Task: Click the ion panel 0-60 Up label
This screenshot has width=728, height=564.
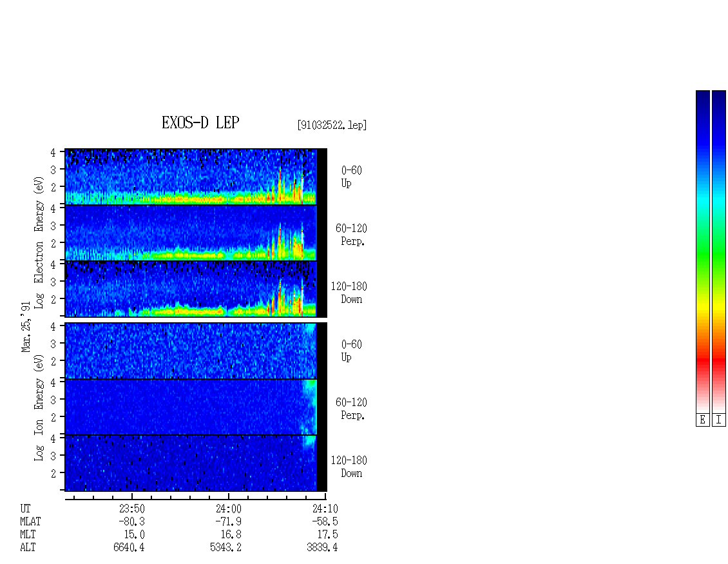Action: click(x=352, y=351)
